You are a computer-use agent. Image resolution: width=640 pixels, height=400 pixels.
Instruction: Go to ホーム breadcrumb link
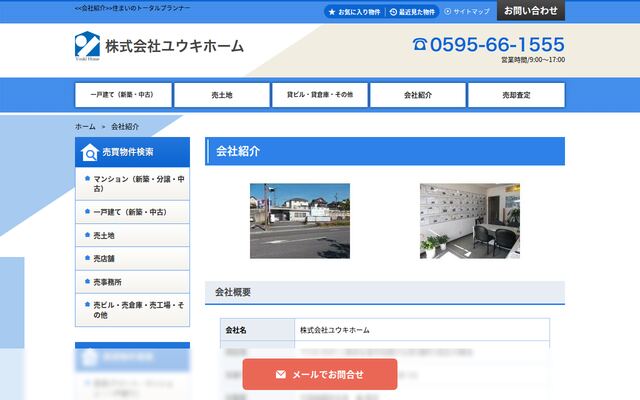pyautogui.click(x=85, y=127)
